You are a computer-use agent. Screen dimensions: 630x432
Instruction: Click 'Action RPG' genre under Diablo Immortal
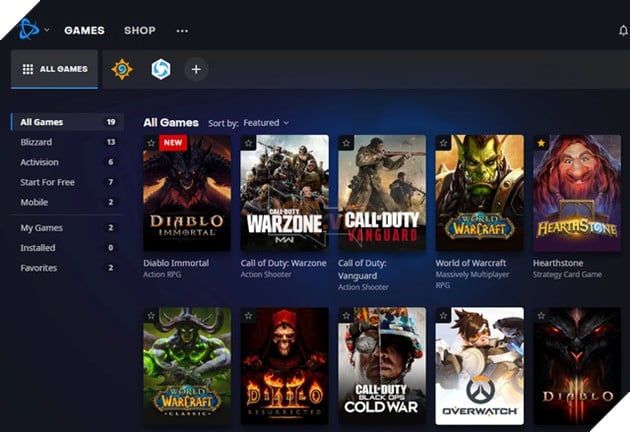[x=162, y=275]
